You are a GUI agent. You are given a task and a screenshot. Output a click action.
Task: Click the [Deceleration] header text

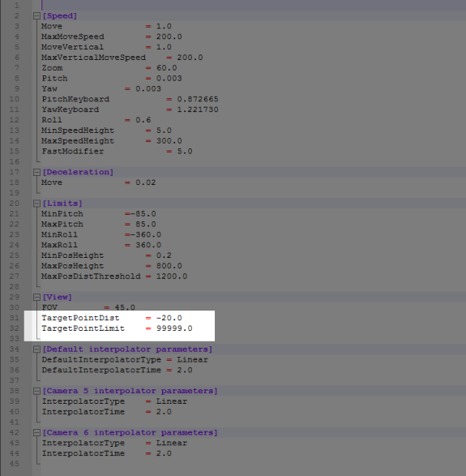[x=78, y=172]
